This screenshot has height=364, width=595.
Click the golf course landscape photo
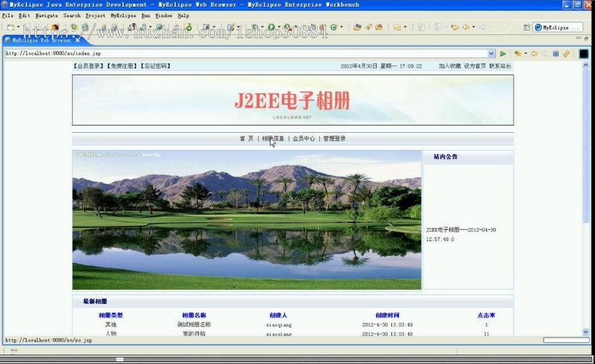pos(247,220)
